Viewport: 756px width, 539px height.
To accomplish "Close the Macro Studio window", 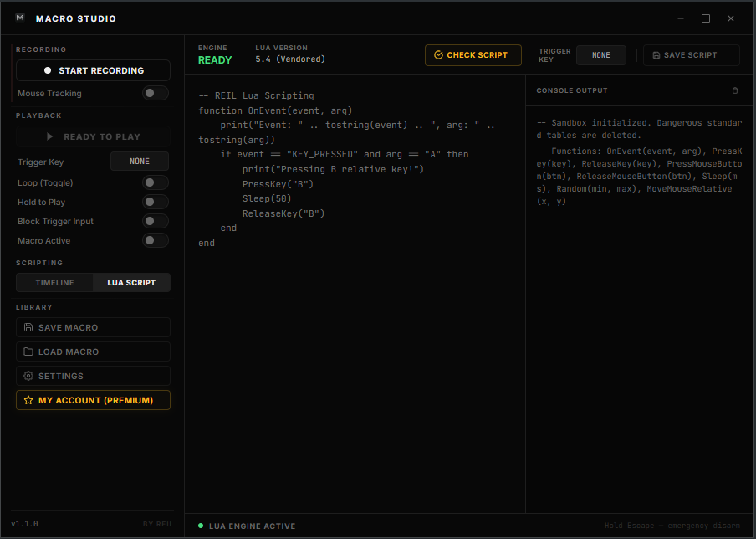I will [730, 18].
